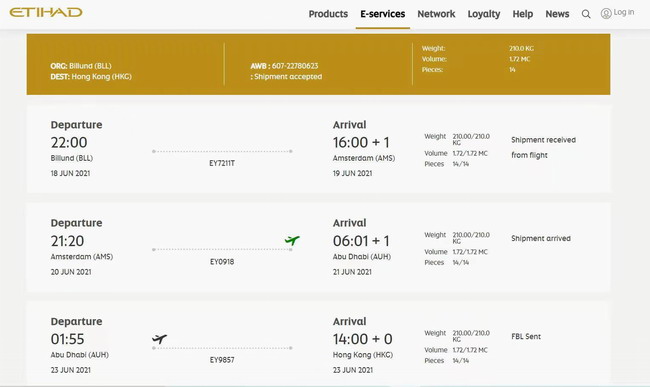
Task: Open the News menu
Action: [x=557, y=14]
